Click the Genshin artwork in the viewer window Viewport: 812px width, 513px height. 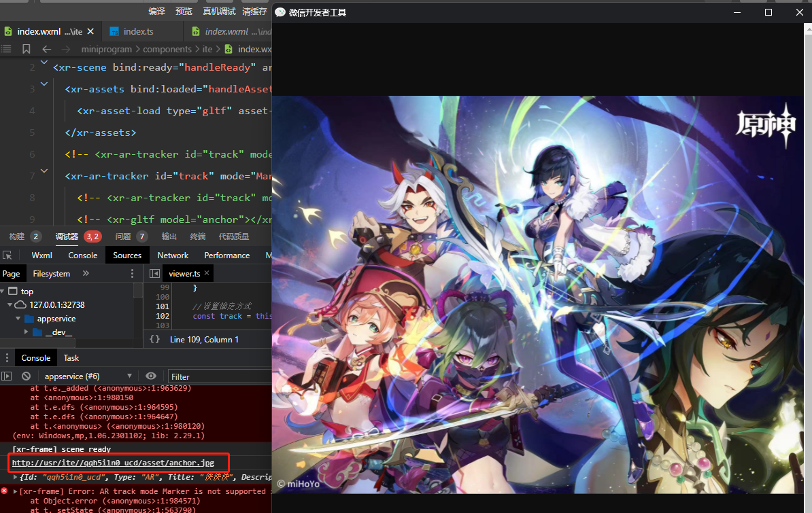(537, 294)
